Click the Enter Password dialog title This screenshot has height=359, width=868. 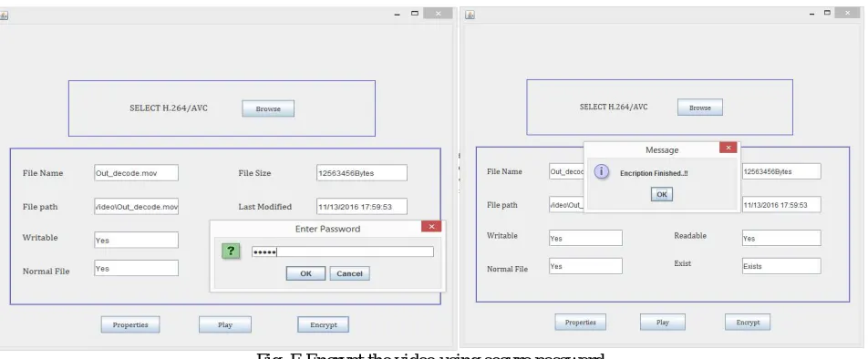[327, 229]
